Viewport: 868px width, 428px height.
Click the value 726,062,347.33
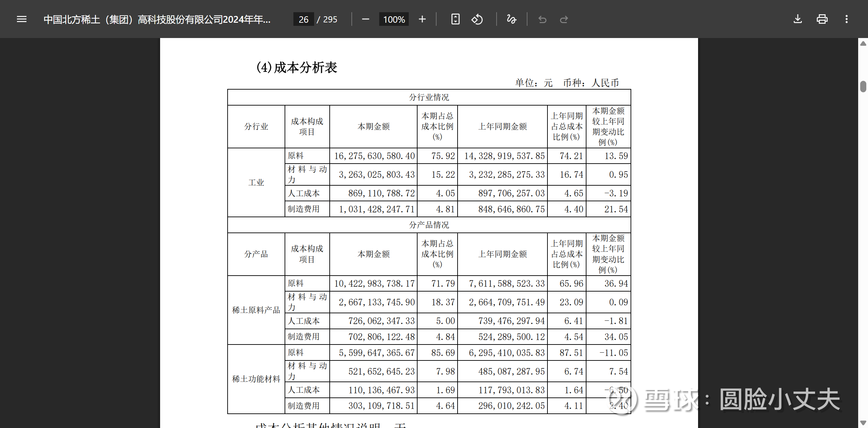(381, 321)
